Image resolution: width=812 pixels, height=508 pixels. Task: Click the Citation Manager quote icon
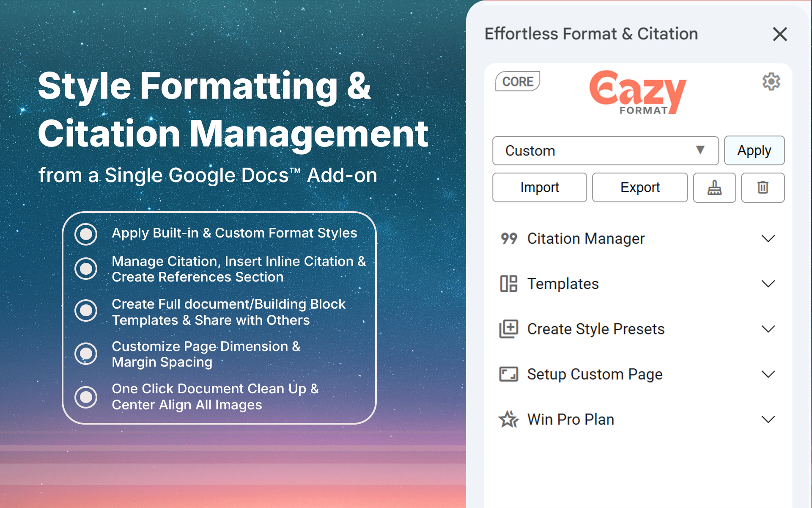click(509, 239)
